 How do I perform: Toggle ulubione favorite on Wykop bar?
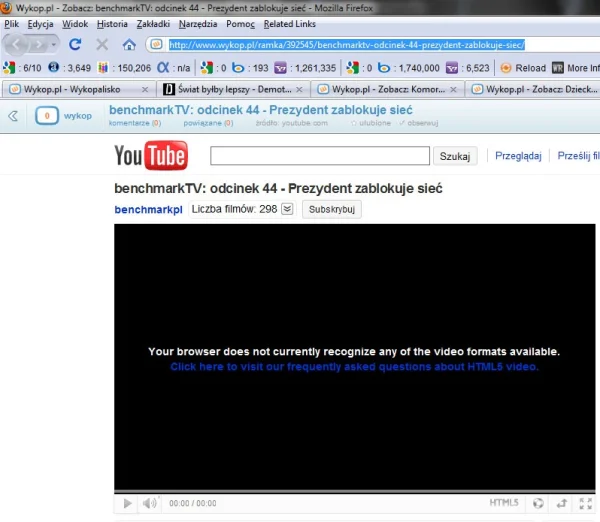point(370,123)
